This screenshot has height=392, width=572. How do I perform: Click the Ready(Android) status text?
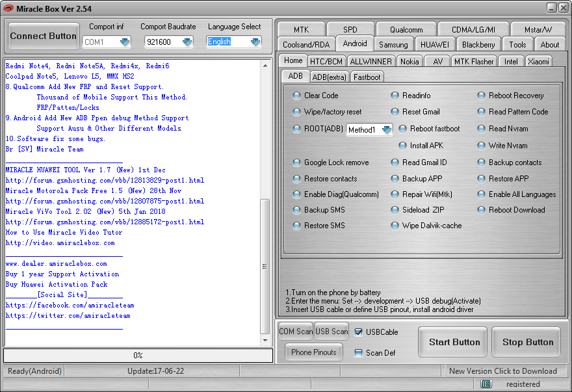tap(34, 371)
